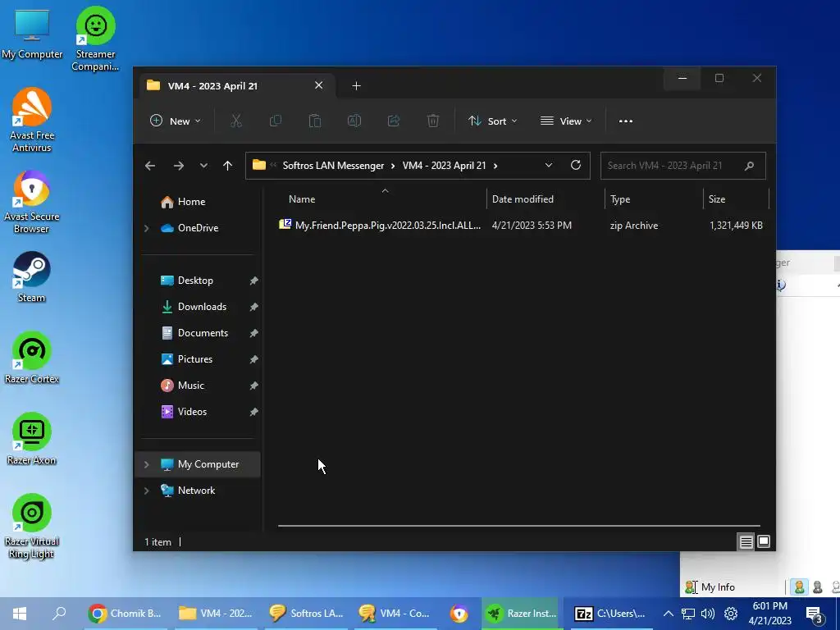Switch to Chomik browser taskbar button

click(x=126, y=614)
